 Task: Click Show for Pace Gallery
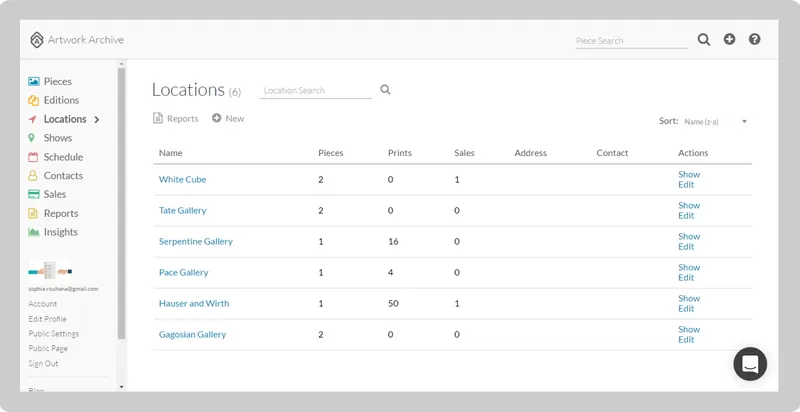pos(689,268)
